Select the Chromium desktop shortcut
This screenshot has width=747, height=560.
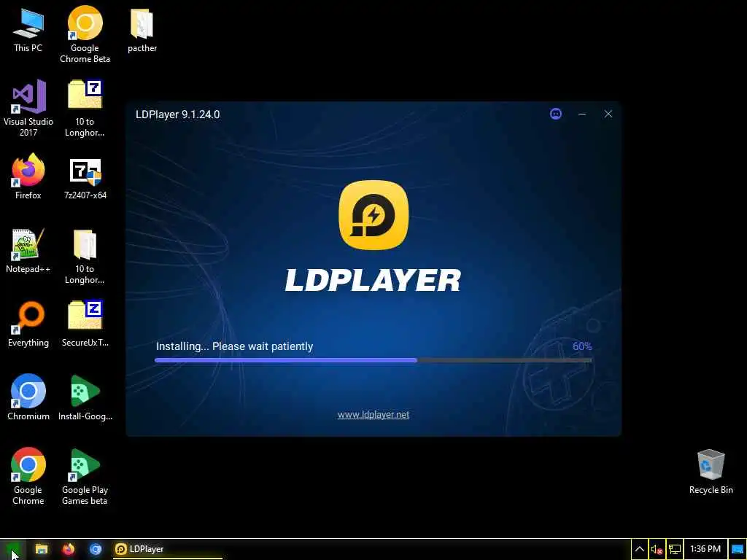point(28,397)
